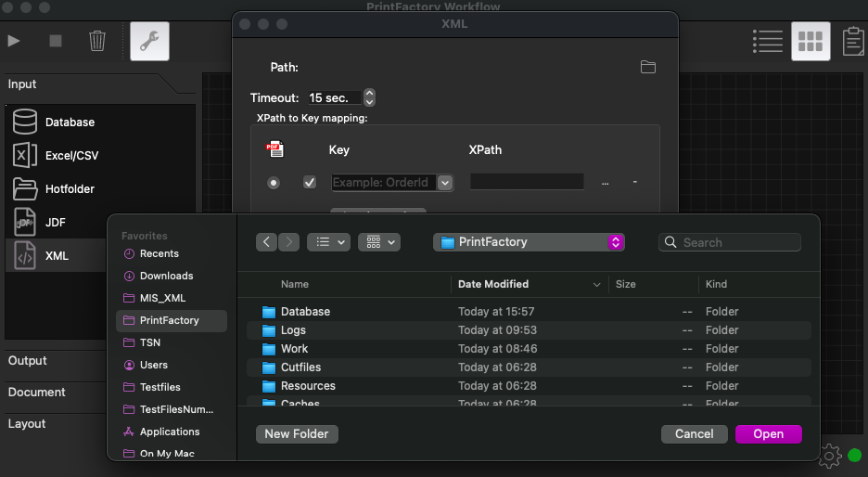Open MIS_XML folder in sidebar
This screenshot has width=868, height=477.
coord(172,298)
